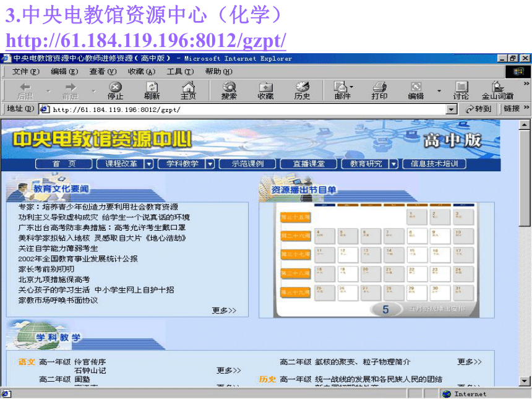Open the 编辑 (Edit) menu
Image resolution: width=532 pixels, height=399 pixels.
(x=64, y=72)
